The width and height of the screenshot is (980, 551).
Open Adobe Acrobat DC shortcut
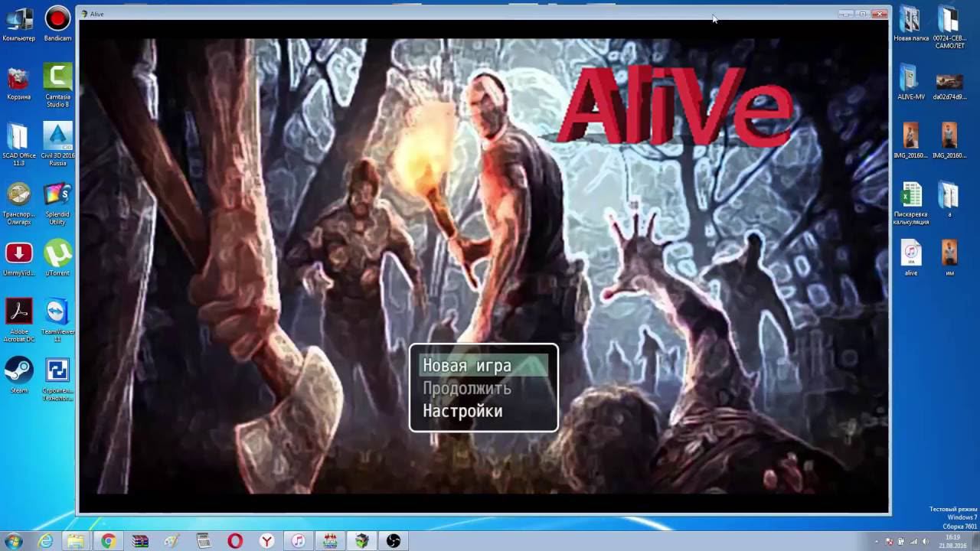(x=18, y=321)
